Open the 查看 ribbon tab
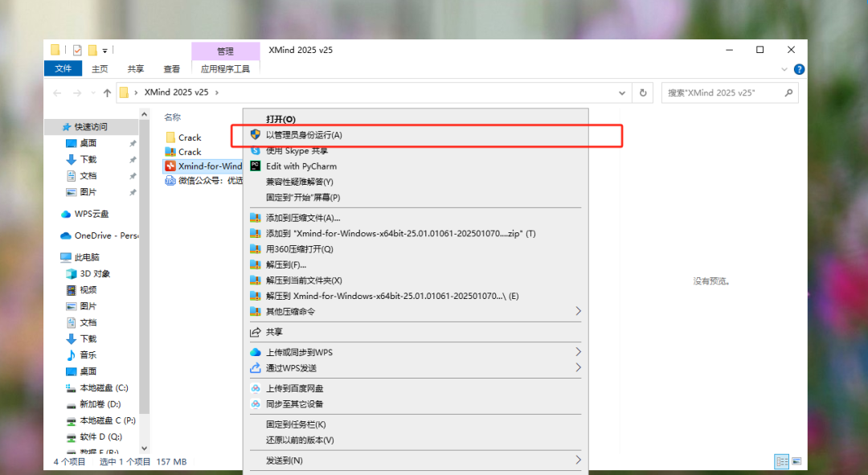This screenshot has height=475, width=868. pos(172,68)
